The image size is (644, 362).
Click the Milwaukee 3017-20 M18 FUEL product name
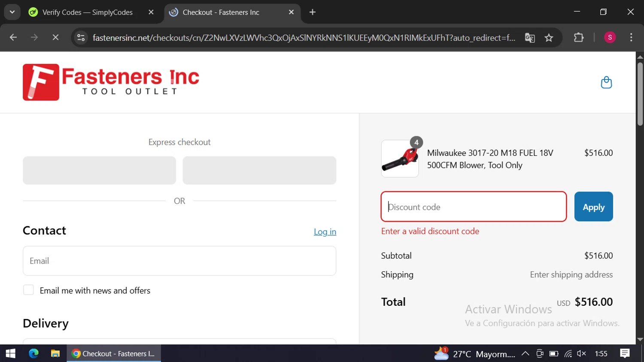[490, 159]
